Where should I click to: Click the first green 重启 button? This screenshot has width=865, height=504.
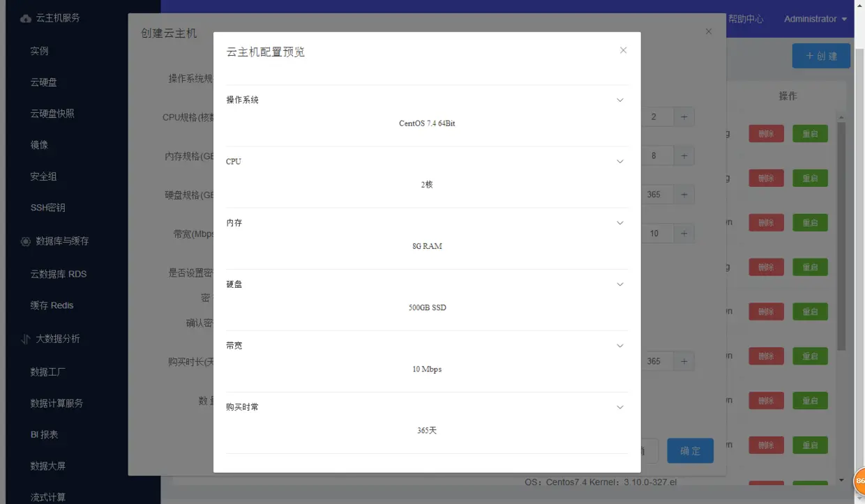810,133
